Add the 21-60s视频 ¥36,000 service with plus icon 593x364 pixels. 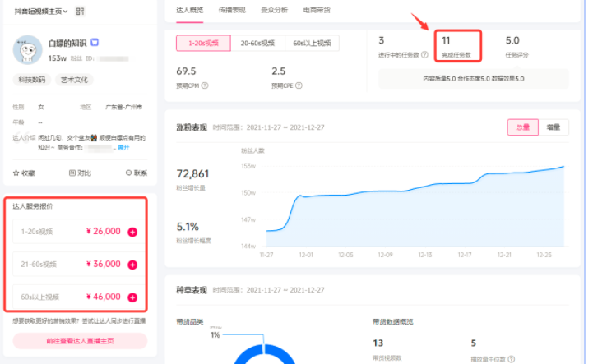pos(132,265)
